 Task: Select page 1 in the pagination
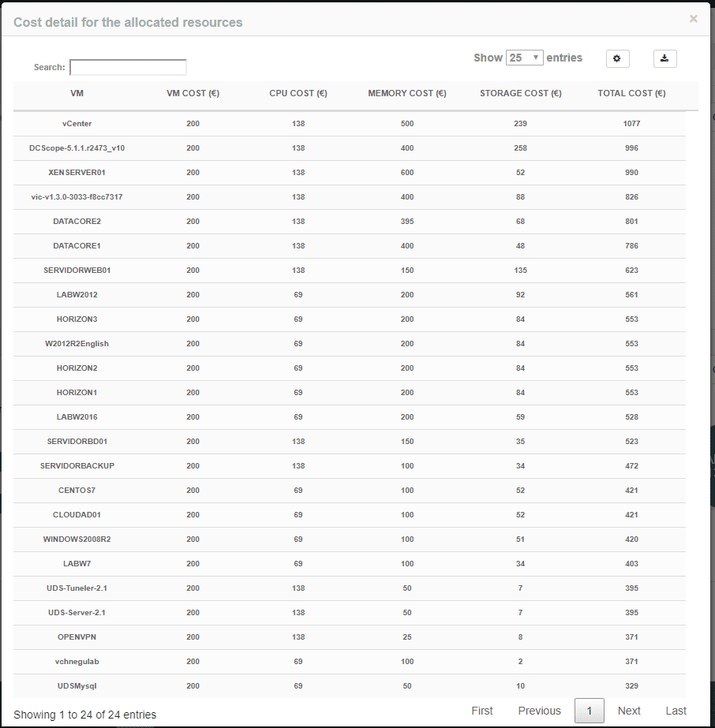click(x=589, y=711)
